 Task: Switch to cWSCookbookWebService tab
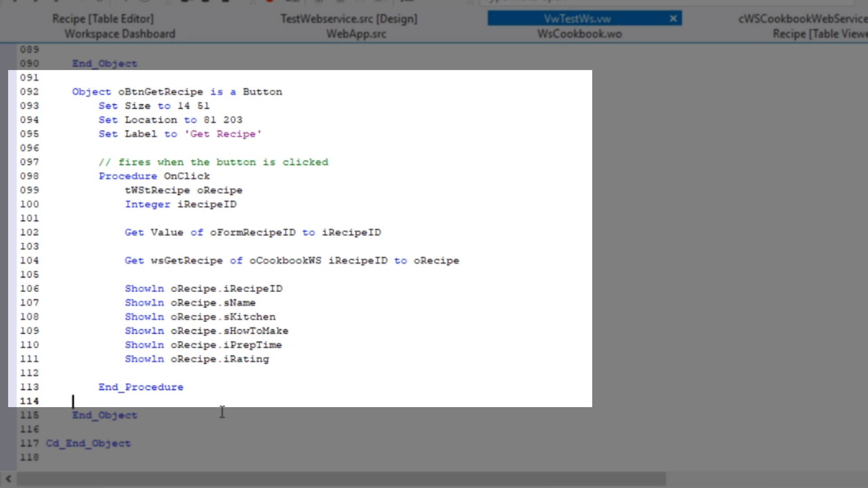point(802,19)
